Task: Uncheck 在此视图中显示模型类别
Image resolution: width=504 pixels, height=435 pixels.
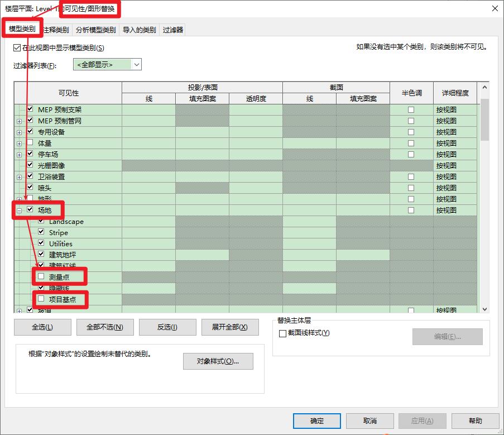Action: click(x=16, y=48)
